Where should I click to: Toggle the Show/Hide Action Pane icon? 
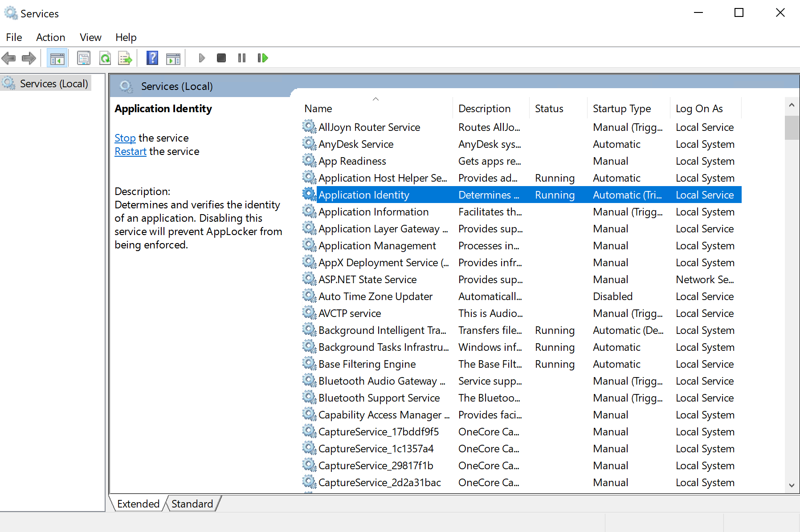[x=173, y=58]
